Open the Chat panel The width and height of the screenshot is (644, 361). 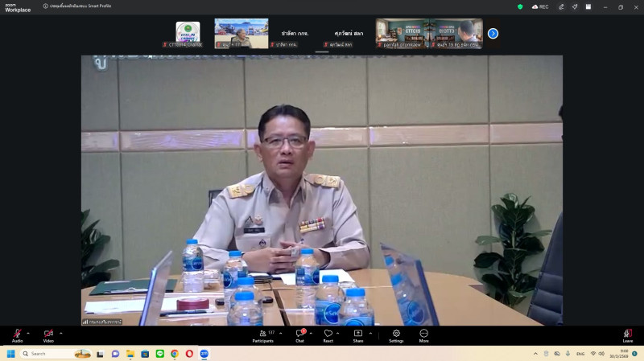click(299, 334)
